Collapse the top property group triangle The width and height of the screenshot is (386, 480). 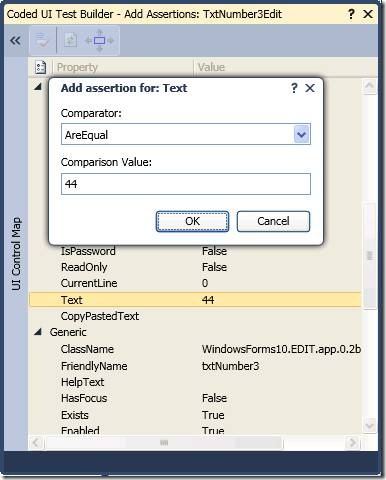38,87
